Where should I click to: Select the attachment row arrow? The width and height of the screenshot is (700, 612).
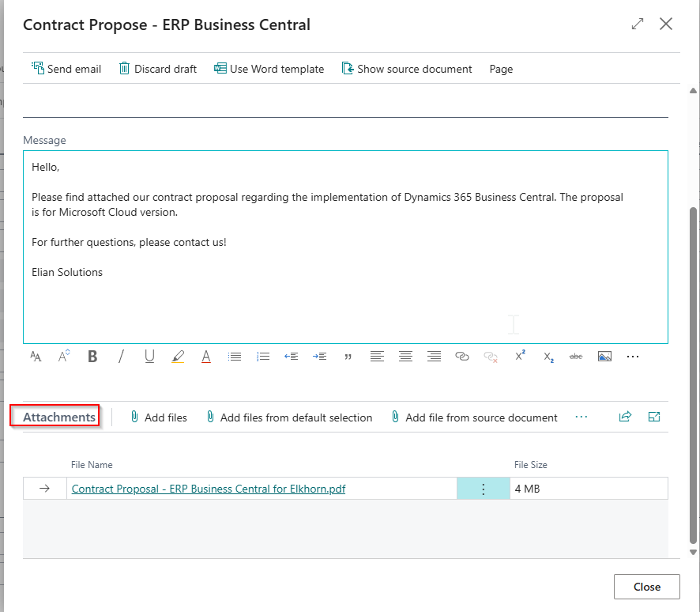point(45,489)
